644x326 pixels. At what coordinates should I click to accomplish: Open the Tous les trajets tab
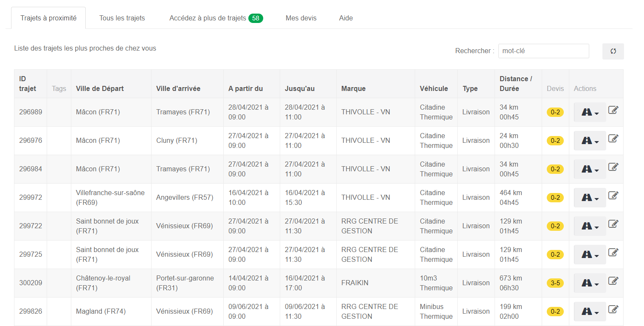[122, 18]
